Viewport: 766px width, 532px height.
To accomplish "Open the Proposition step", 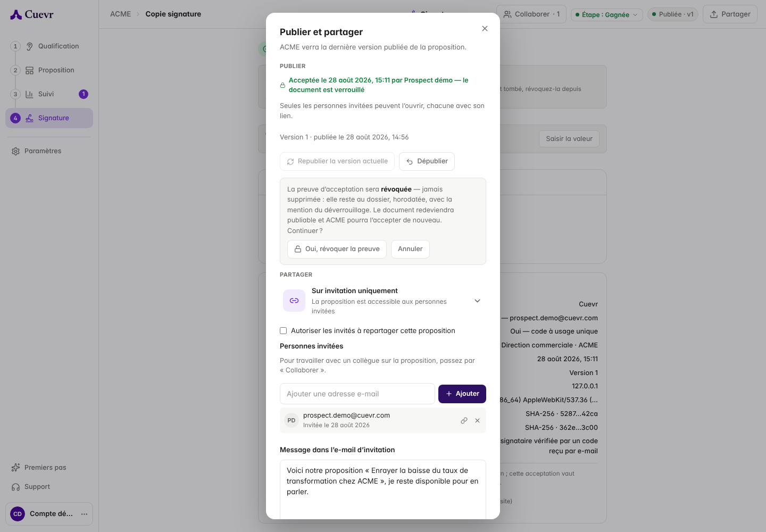I will (50, 70).
